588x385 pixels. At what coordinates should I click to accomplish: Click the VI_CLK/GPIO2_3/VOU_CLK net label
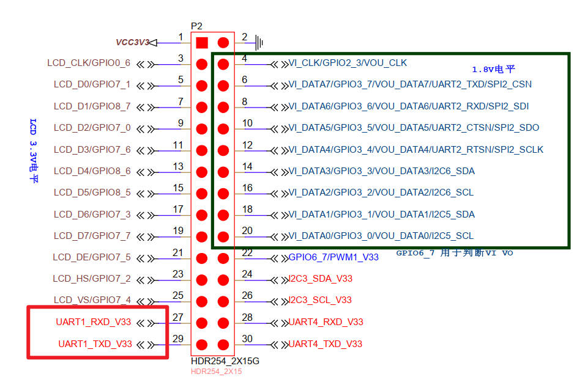[348, 63]
